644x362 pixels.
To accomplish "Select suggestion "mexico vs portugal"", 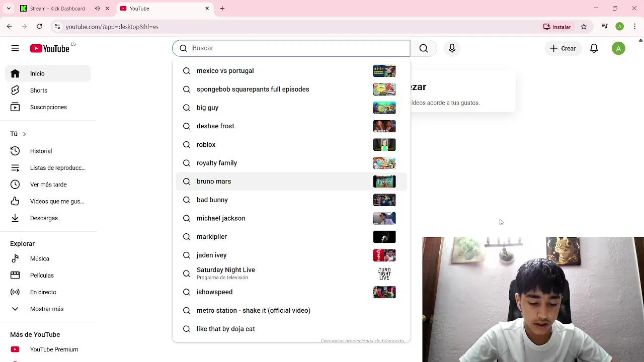I will pos(291,71).
